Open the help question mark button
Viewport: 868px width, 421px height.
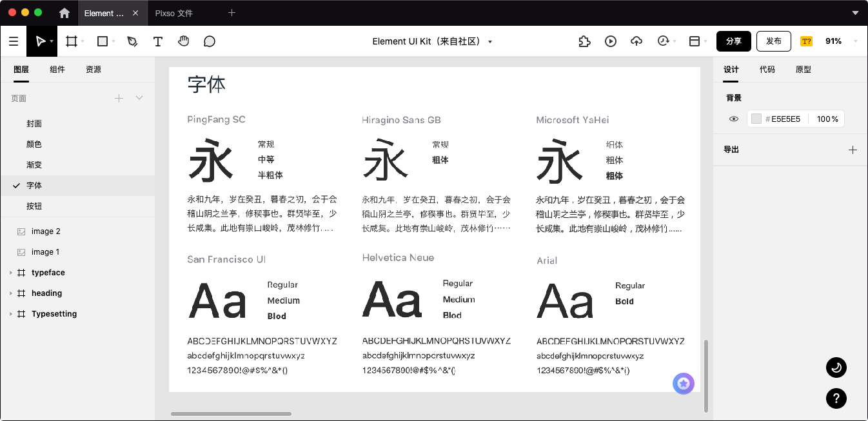(836, 398)
